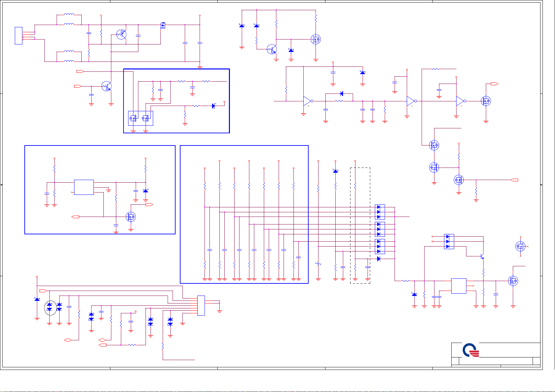Click the multi-pin connector block at bottom center
The width and height of the screenshot is (555, 392).
click(201, 305)
